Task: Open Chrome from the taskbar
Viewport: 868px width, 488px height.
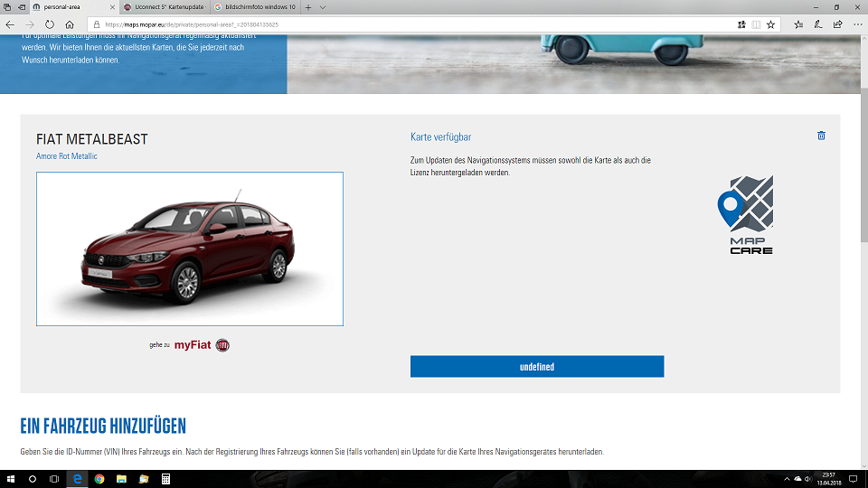Action: [99, 478]
